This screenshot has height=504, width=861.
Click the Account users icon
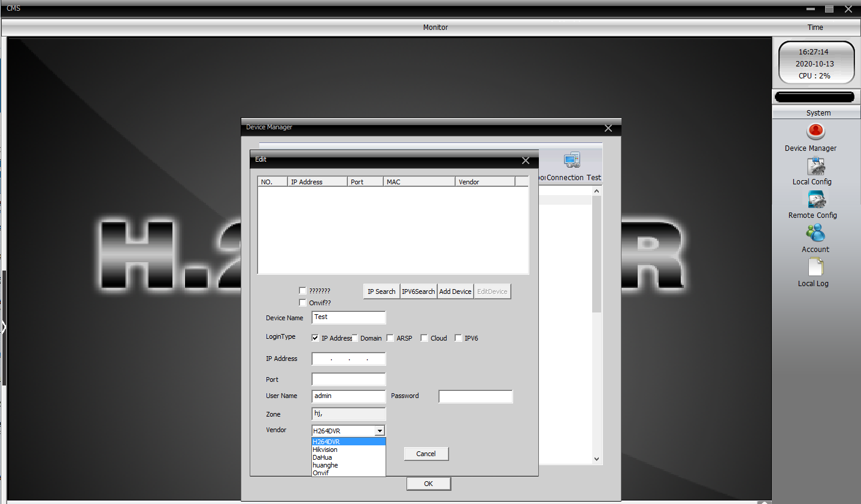pyautogui.click(x=815, y=233)
